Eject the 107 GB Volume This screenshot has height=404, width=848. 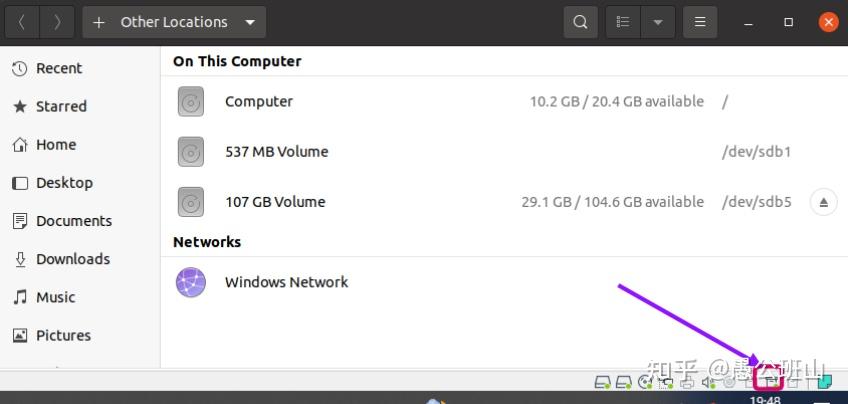pos(823,202)
